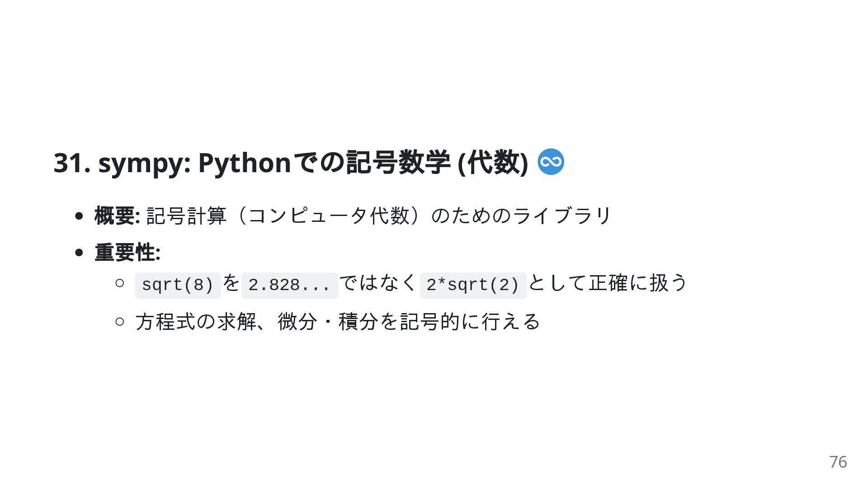
Task: Click the text のためのライブラリ
Action: pyautogui.click(x=521, y=216)
